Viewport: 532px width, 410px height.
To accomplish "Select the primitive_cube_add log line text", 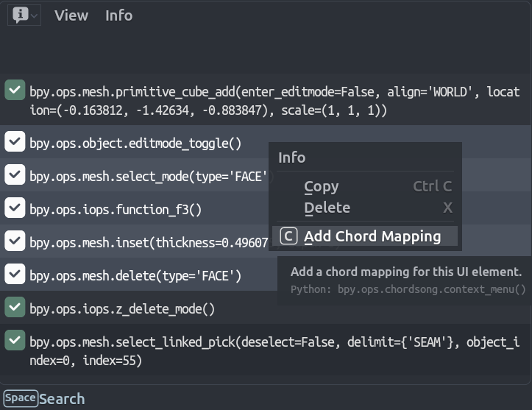I will (x=272, y=102).
